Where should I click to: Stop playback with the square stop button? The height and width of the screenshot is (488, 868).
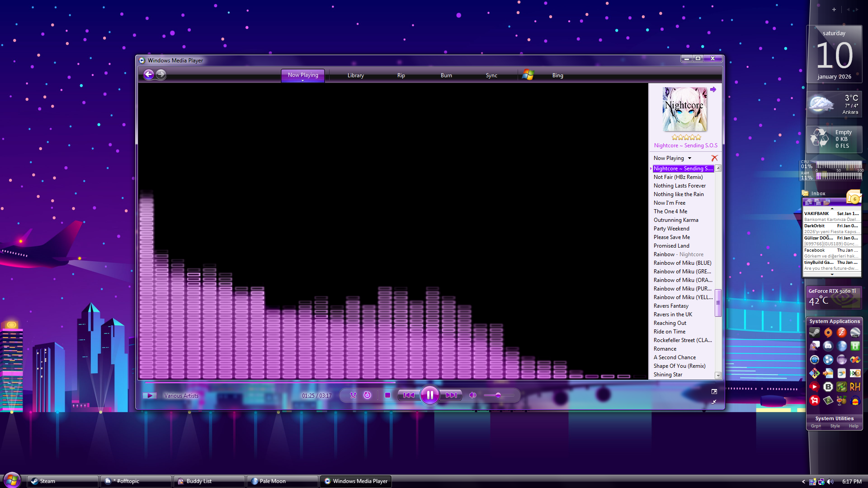387,395
